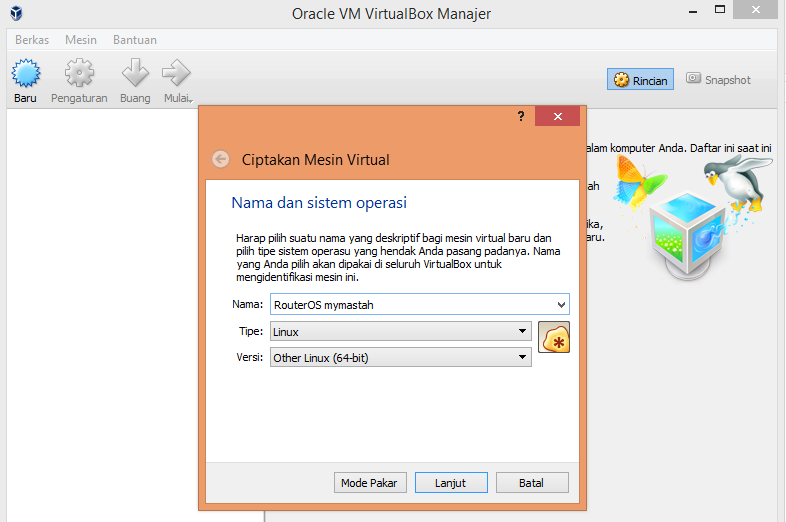
Task: Minimize the VirtualBox Manager window
Action: pos(693,10)
